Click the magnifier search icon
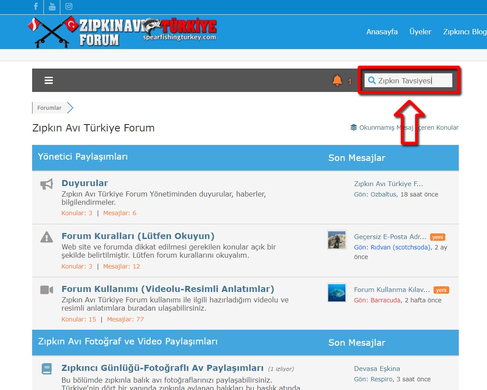The height and width of the screenshot is (390, 487). [x=371, y=80]
